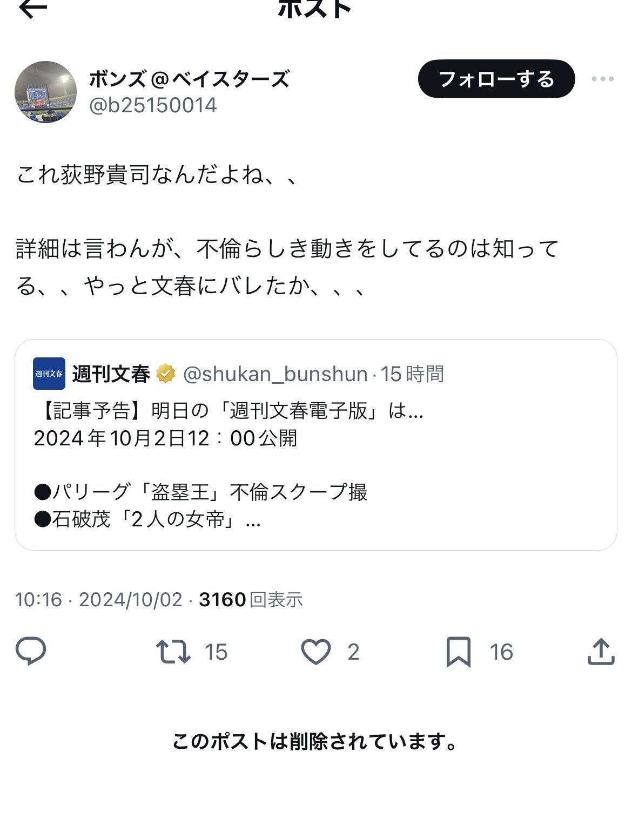
Task: Tap the bookmark count 16
Action: click(501, 652)
